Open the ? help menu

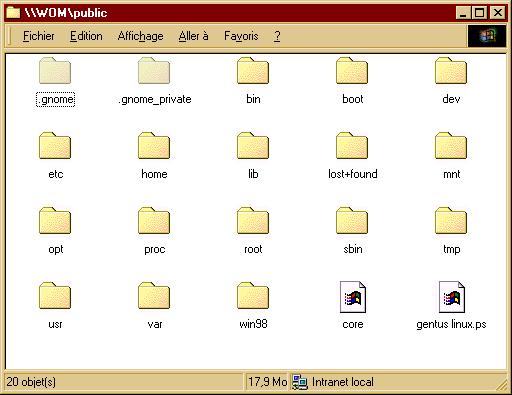click(277, 36)
